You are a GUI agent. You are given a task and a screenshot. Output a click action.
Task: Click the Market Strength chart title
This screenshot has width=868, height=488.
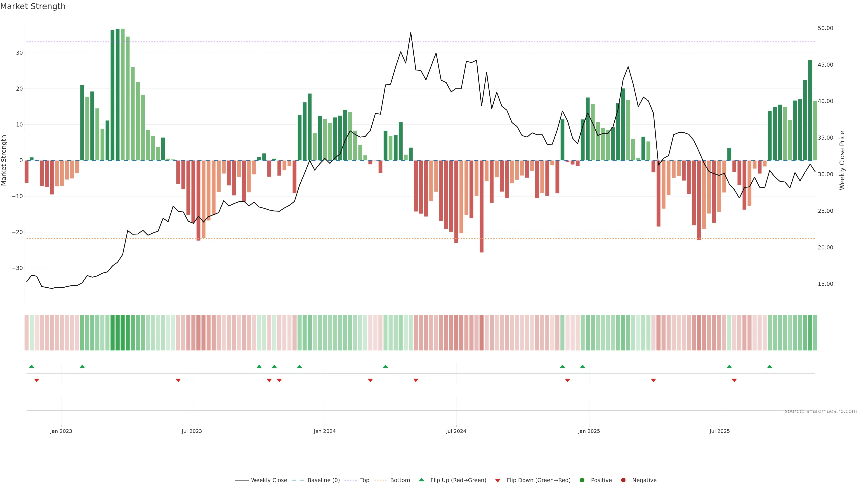click(x=33, y=6)
